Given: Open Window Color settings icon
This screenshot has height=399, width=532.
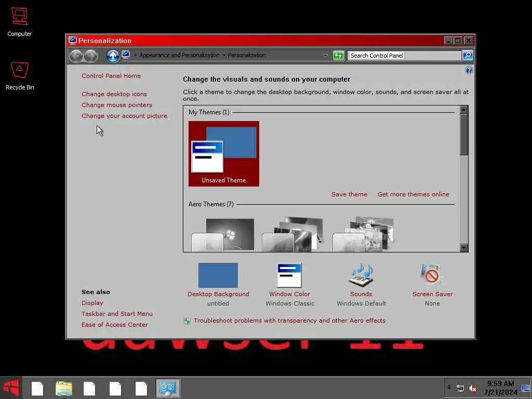Looking at the screenshot, I should coord(289,275).
